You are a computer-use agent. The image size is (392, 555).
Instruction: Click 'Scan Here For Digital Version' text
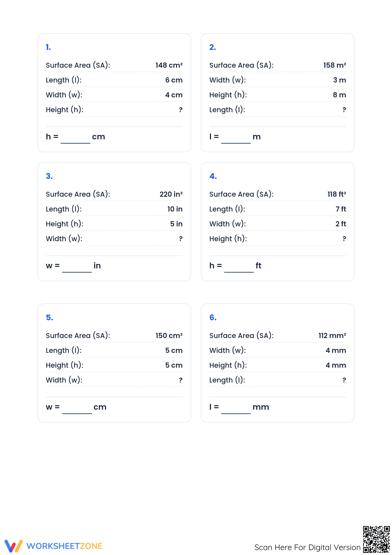308,547
